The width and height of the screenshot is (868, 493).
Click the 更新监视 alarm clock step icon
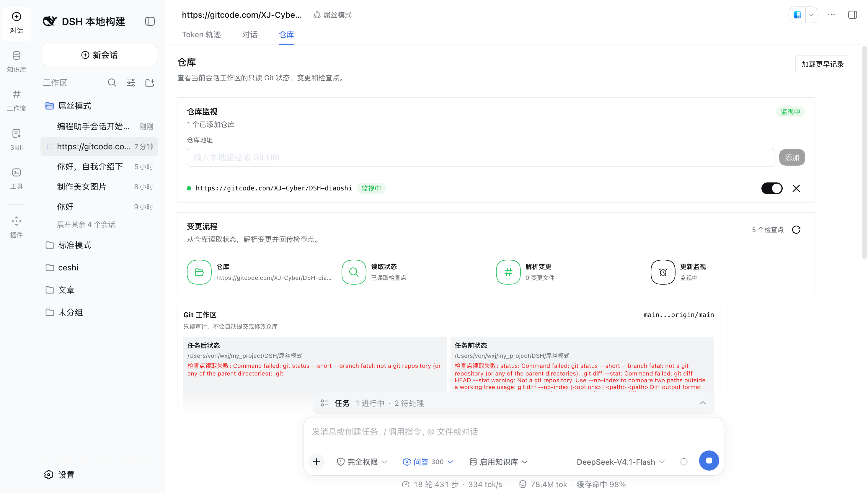click(663, 272)
